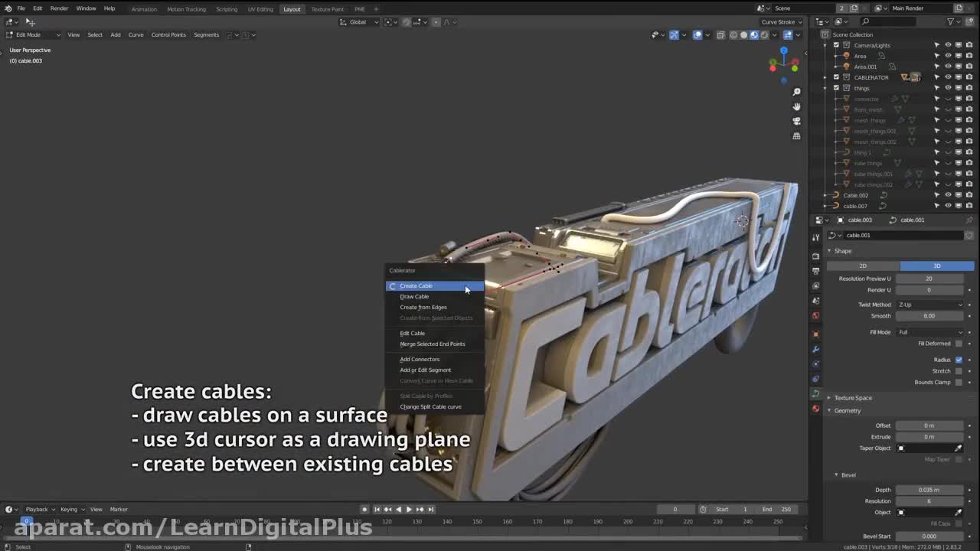The image size is (980, 551).
Task: Click the pan hand icon in viewport
Action: pyautogui.click(x=796, y=106)
